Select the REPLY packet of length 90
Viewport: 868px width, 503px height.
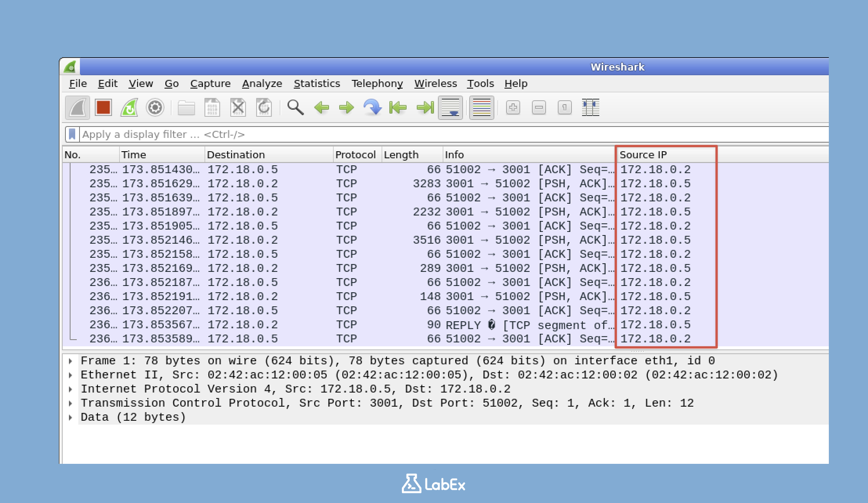click(x=445, y=325)
